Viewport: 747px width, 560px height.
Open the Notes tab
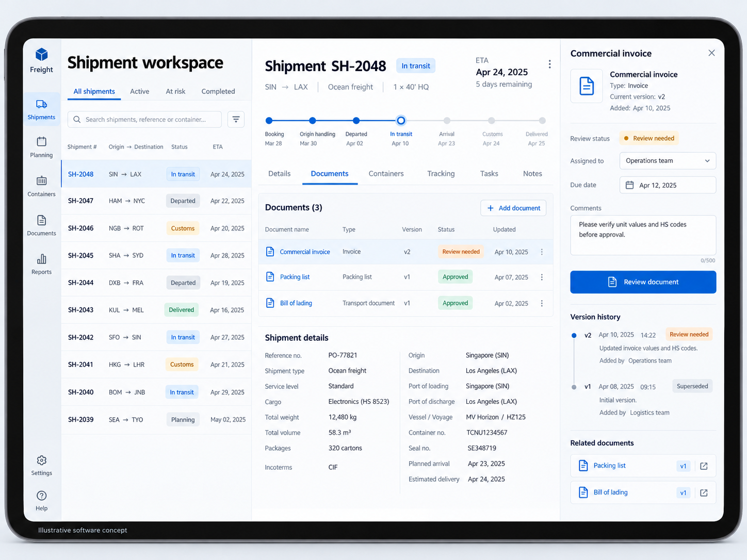click(532, 174)
